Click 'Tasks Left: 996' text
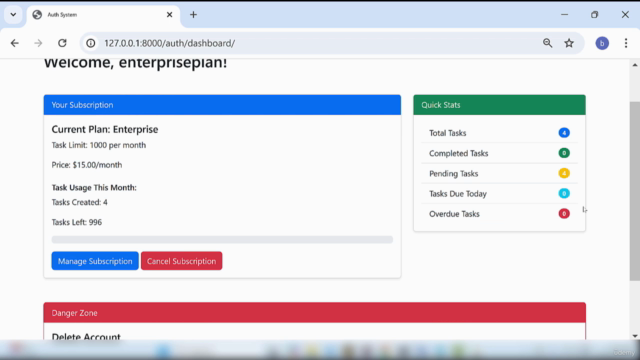This screenshot has width=640, height=360. tap(77, 222)
